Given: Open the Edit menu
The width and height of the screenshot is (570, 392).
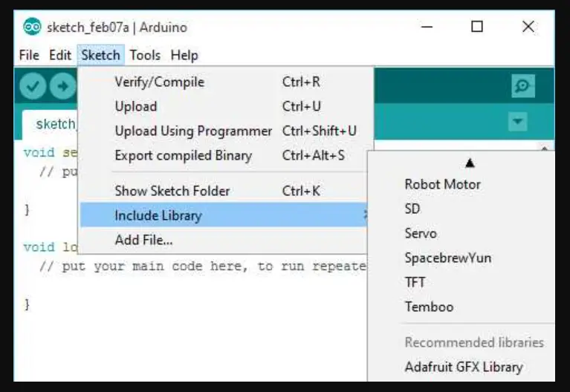Looking at the screenshot, I should coord(60,55).
